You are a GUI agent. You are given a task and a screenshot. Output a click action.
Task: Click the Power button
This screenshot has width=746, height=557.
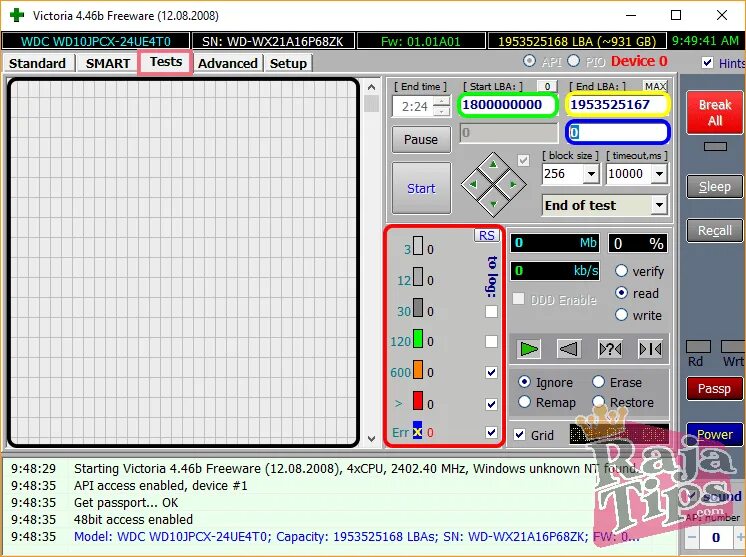tap(715, 434)
